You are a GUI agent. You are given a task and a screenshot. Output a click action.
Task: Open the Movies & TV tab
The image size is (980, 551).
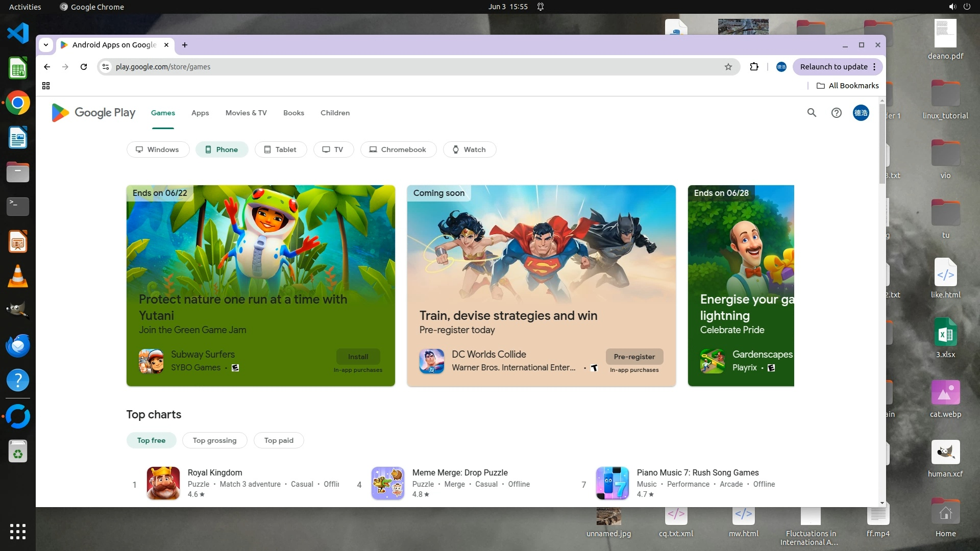point(246,113)
